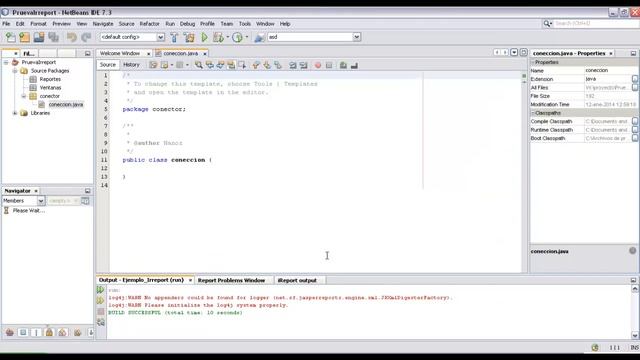Click the Next Bookmark editor icon
The image size is (640, 360).
[x=267, y=65]
